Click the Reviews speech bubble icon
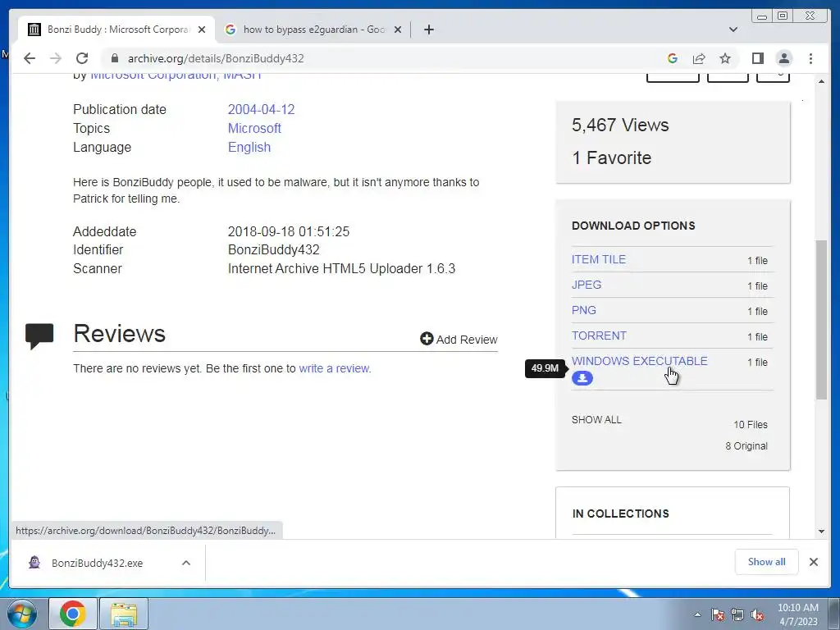Screen dimensions: 840x630 click(39, 336)
